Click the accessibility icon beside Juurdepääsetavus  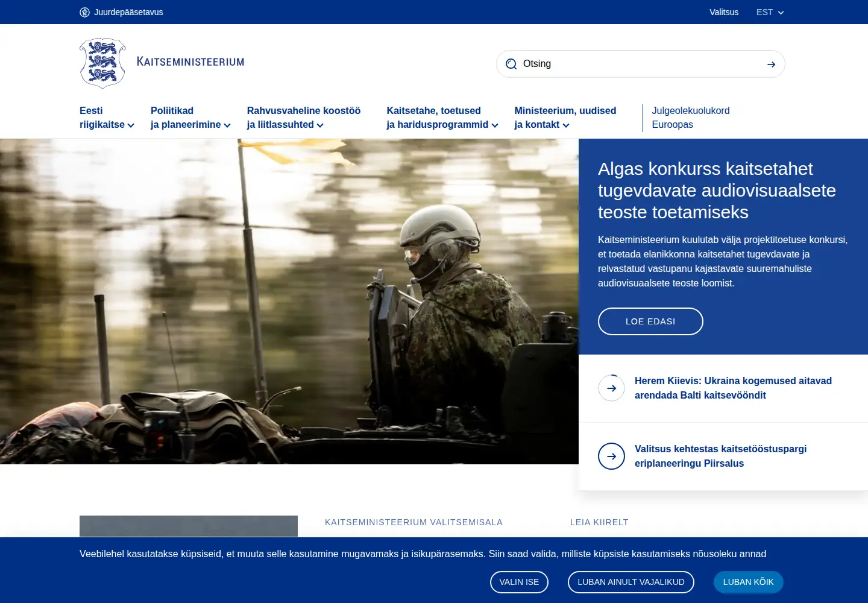tap(84, 12)
